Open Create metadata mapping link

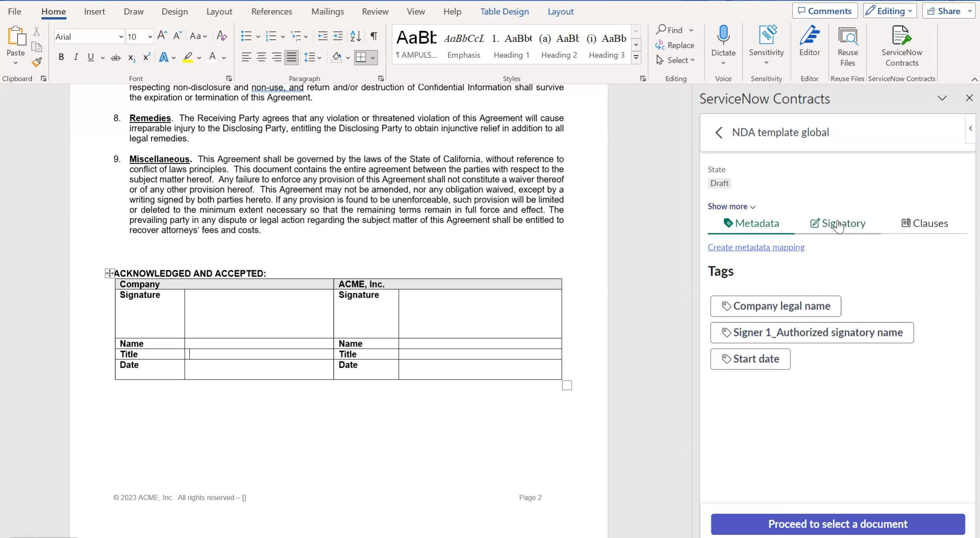pyautogui.click(x=756, y=247)
